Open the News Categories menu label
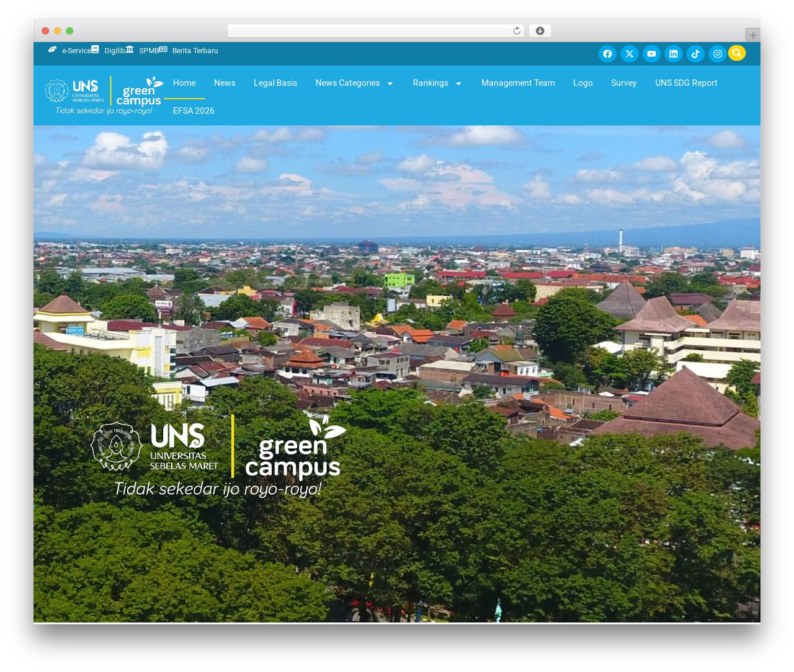This screenshot has width=794, height=672. pyautogui.click(x=347, y=83)
